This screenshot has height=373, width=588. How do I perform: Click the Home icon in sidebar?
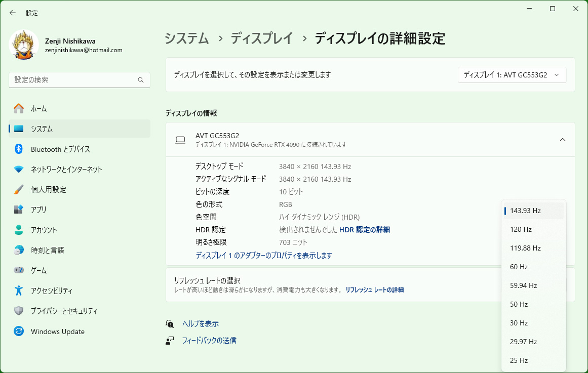pyautogui.click(x=19, y=108)
